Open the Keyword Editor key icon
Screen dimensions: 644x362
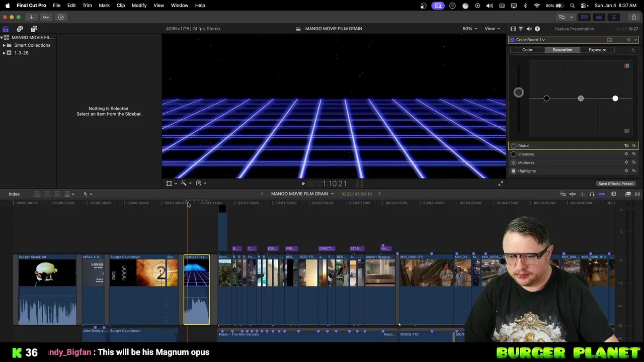pos(46,17)
